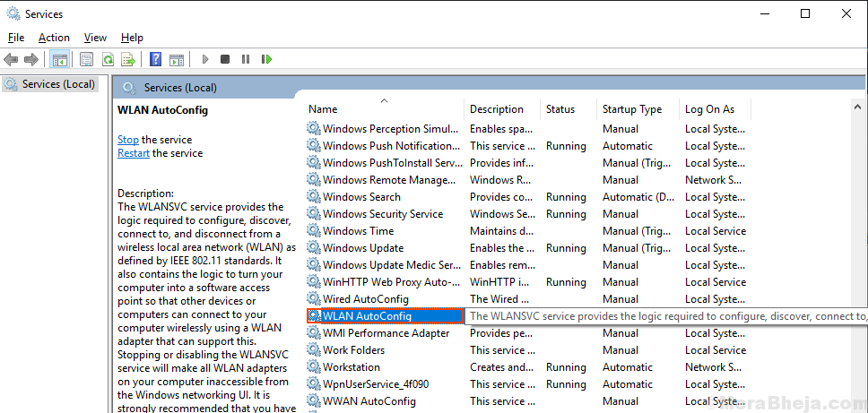Viewport: 868px width, 413px height.
Task: Click the Stop the service link
Action: pos(128,140)
